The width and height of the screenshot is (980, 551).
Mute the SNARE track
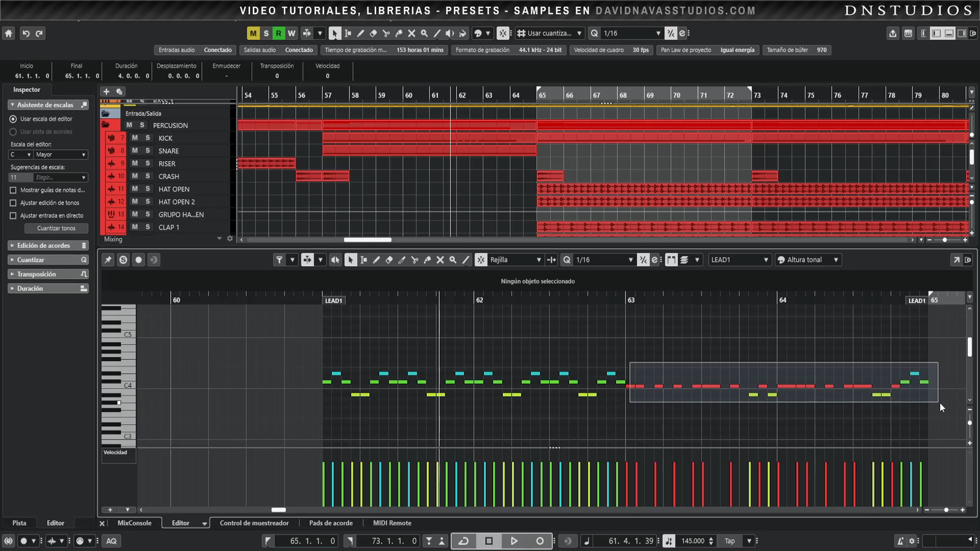[135, 151]
